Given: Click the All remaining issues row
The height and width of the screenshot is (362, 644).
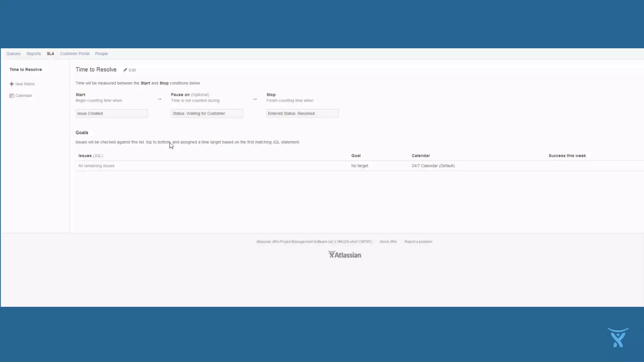Looking at the screenshot, I should tap(96, 166).
